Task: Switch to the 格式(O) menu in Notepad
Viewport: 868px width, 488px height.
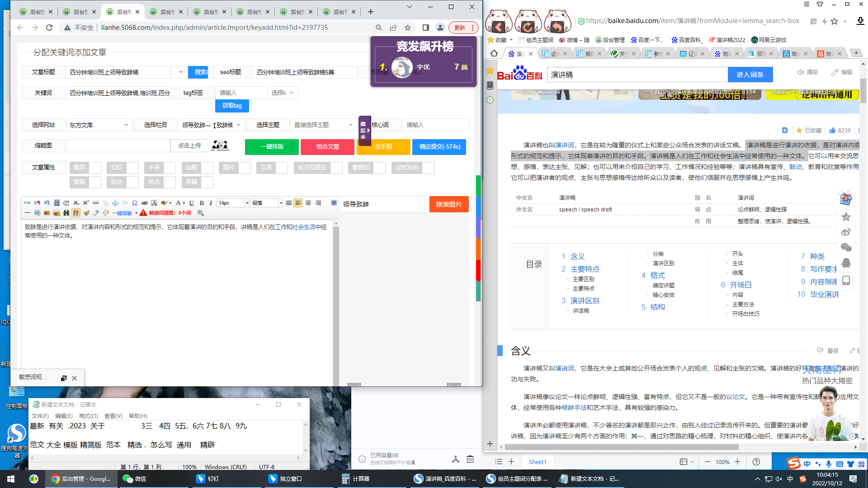Action: [x=89, y=416]
